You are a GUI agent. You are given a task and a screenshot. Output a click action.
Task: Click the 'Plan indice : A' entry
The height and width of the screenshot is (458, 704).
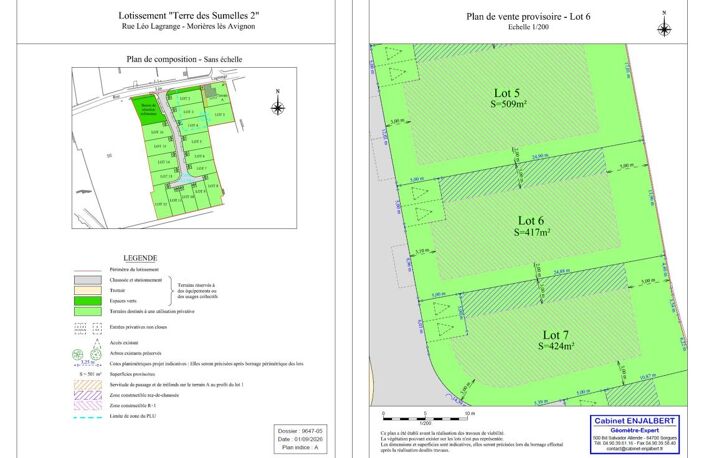[300, 448]
